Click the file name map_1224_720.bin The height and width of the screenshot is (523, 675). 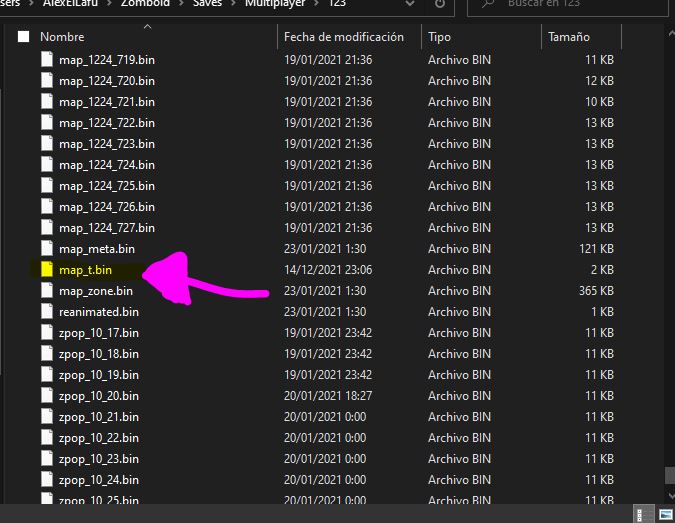107,81
